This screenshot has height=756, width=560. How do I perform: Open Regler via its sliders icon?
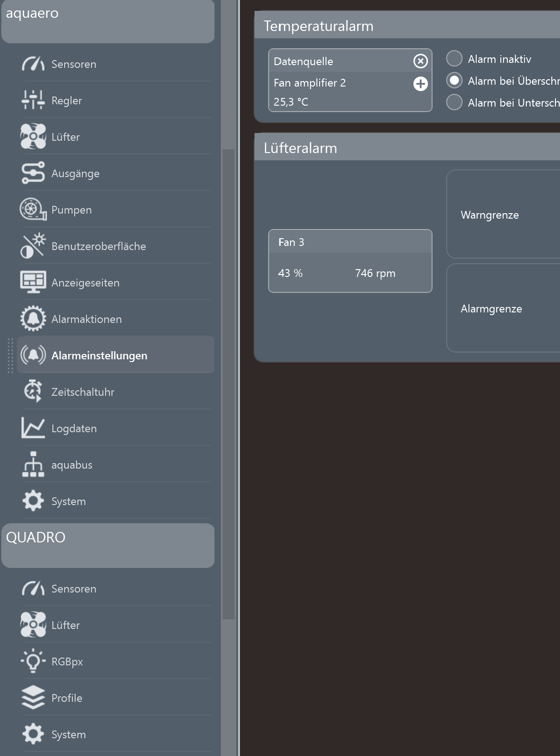pyautogui.click(x=33, y=100)
